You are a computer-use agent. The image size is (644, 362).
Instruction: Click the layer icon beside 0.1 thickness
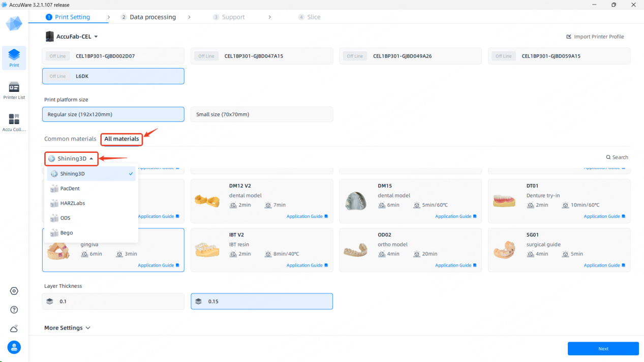(x=49, y=301)
